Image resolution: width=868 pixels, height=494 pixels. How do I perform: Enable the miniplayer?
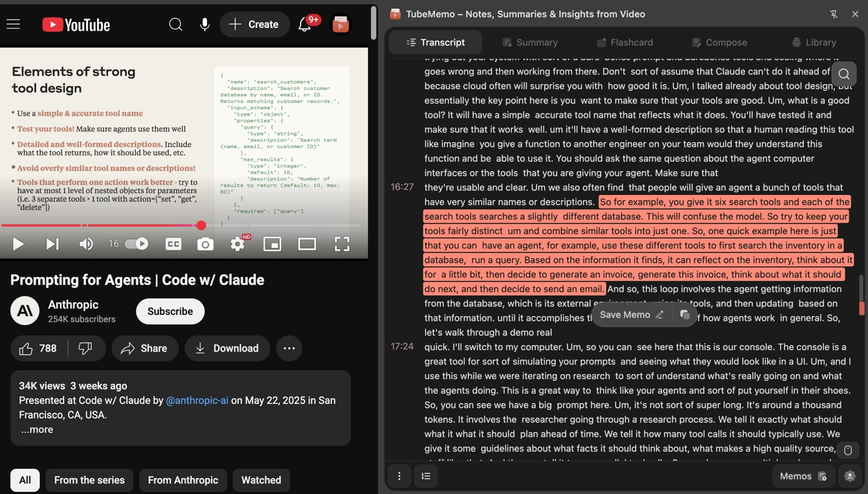[272, 244]
